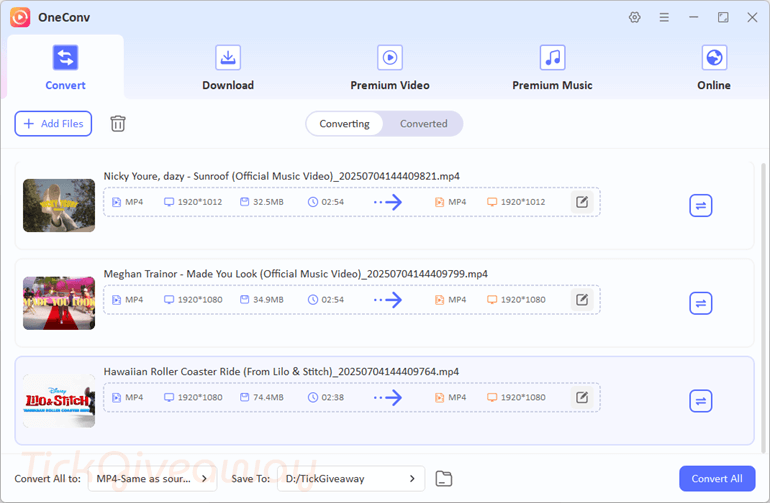Click the 32.5MB file size value
This screenshot has width=770, height=503.
[268, 202]
